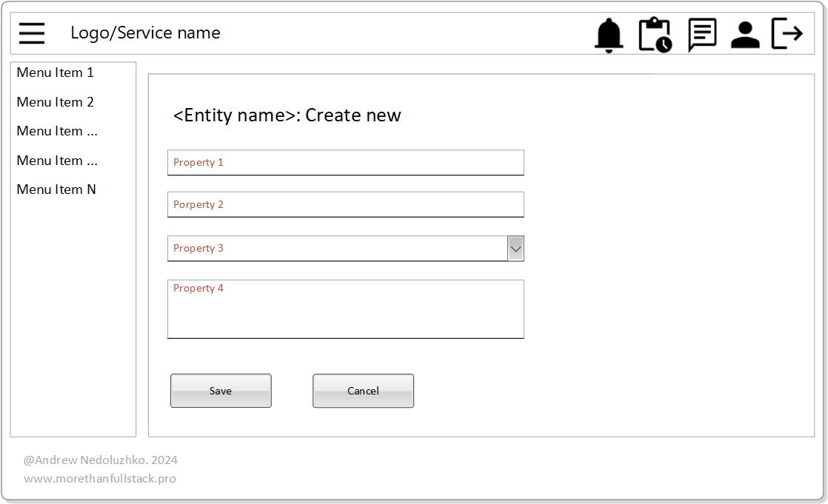Select Menu Item 1 in sidebar
The width and height of the screenshot is (828, 504).
click(56, 73)
